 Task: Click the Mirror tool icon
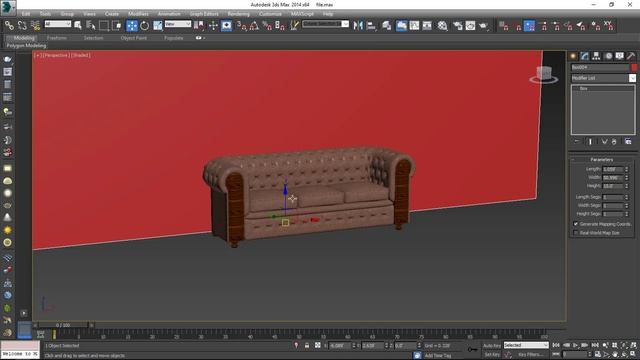tap(358, 26)
